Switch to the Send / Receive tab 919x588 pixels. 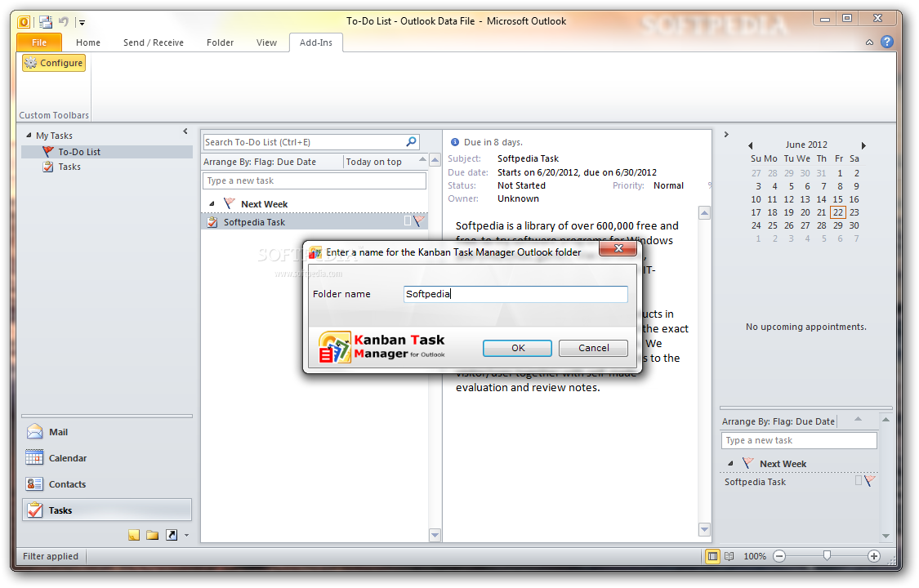coord(154,42)
